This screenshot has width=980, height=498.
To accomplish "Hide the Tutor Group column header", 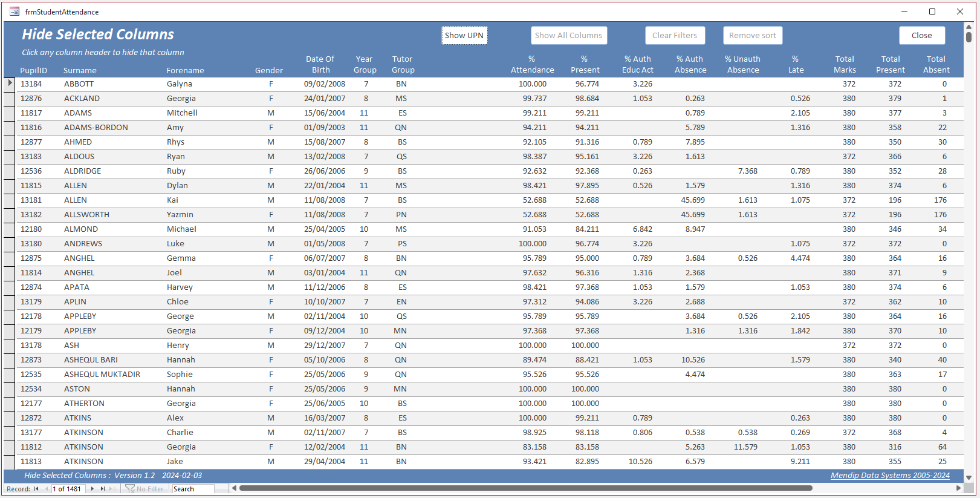I will coord(403,64).
